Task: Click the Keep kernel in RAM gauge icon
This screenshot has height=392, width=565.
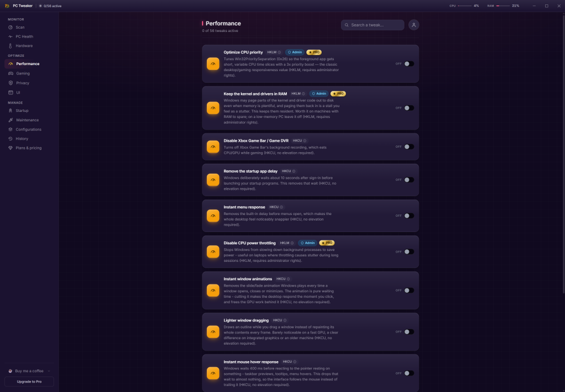Action: pos(213,108)
